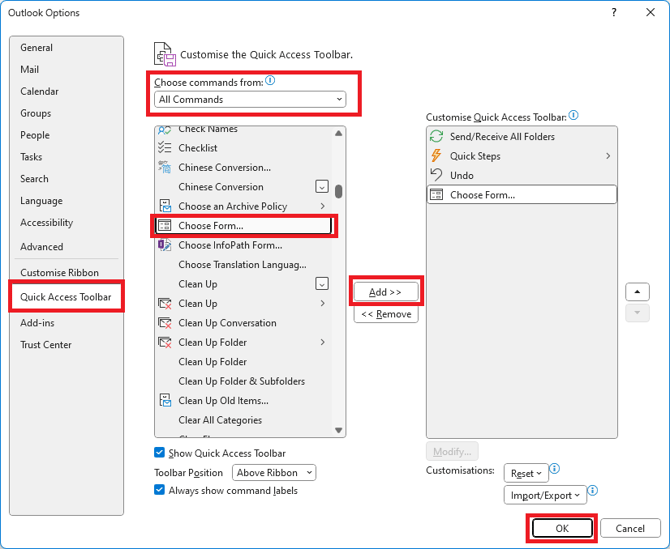Switch to the Customise Ribbon section
Viewport: 670px width, 549px height.
click(x=59, y=272)
